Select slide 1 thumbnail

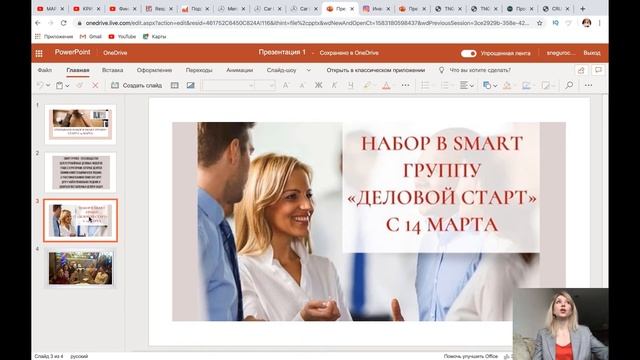coord(80,124)
